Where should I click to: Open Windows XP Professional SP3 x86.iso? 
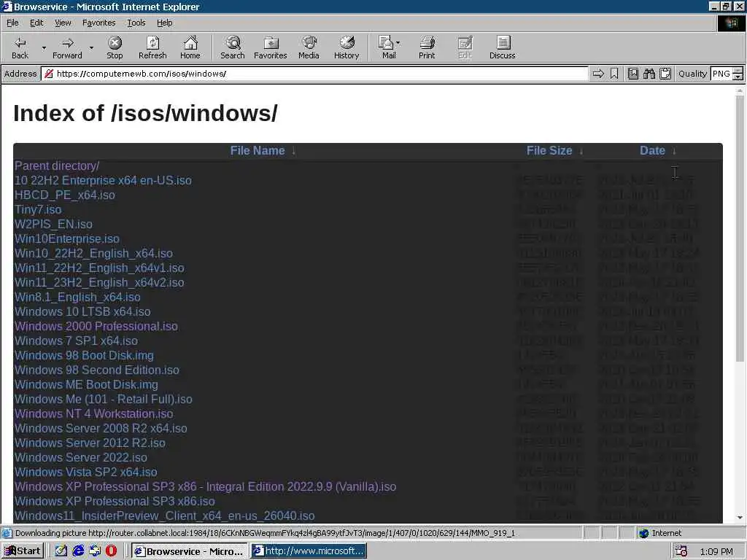(x=115, y=501)
